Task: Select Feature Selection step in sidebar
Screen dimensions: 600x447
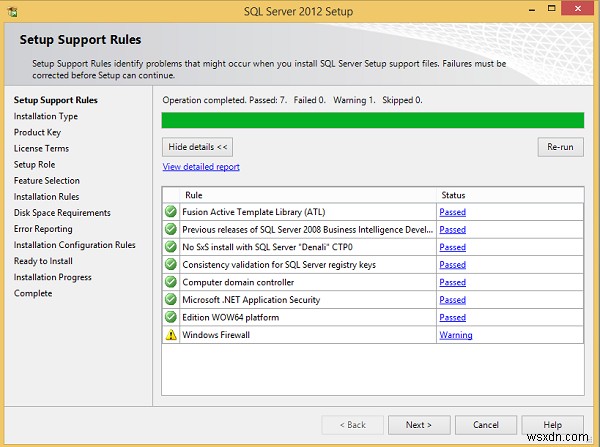Action: [x=47, y=181]
